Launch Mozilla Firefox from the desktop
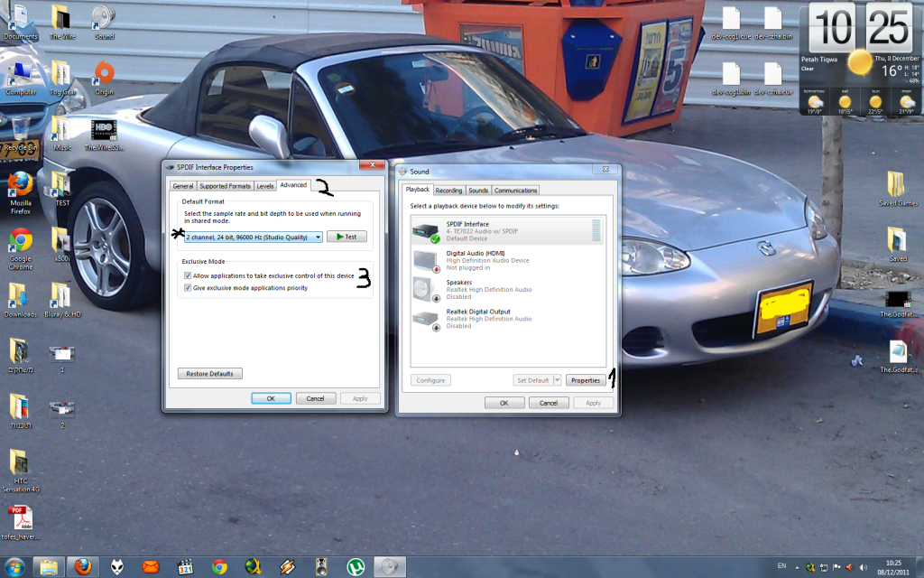 click(21, 193)
